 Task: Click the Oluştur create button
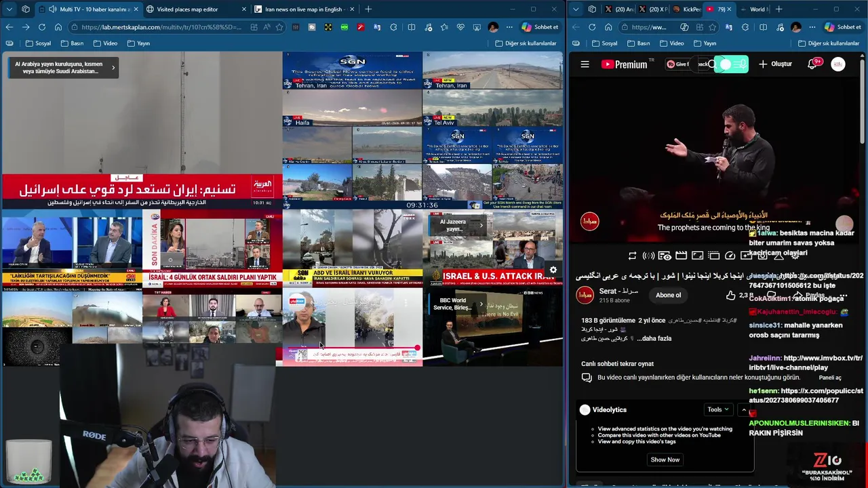pos(775,64)
